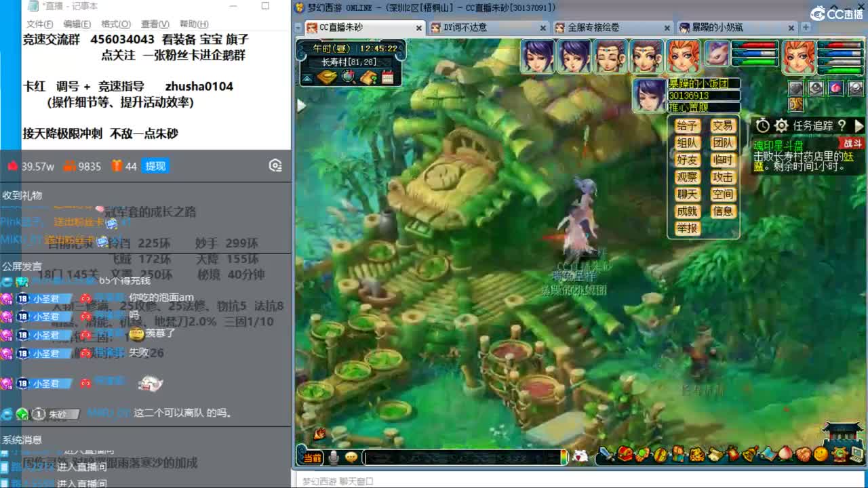Click the 聊天 (chat) button
The width and height of the screenshot is (868, 488).
687,194
